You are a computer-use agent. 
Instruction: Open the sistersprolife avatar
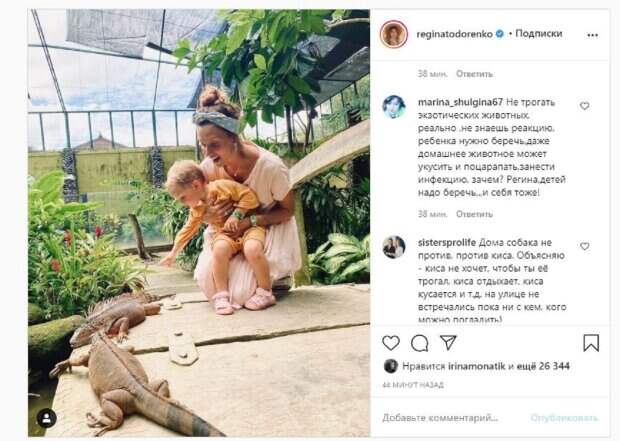coord(394,247)
